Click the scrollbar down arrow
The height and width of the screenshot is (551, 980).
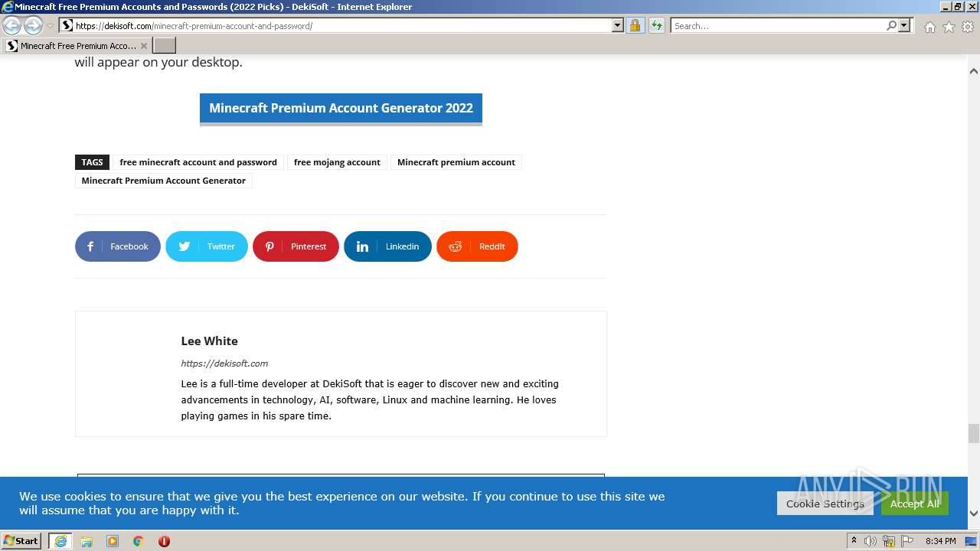[974, 514]
